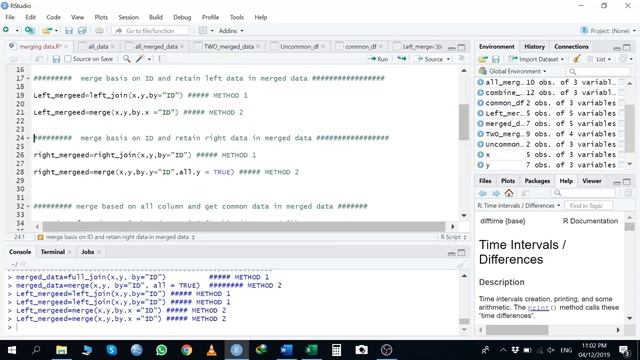Image resolution: width=640 pixels, height=360 pixels.
Task: Clear environment objects with broom
Action: click(x=577, y=59)
